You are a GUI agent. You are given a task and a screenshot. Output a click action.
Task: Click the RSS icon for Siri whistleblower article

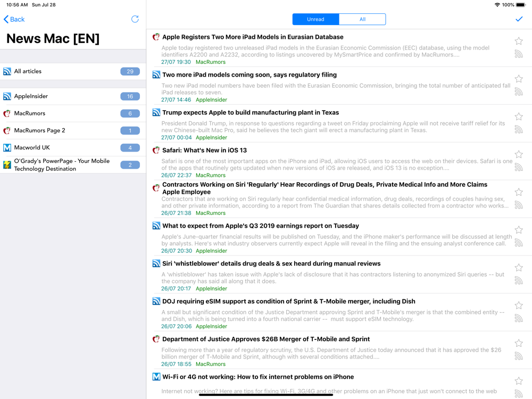tap(518, 280)
